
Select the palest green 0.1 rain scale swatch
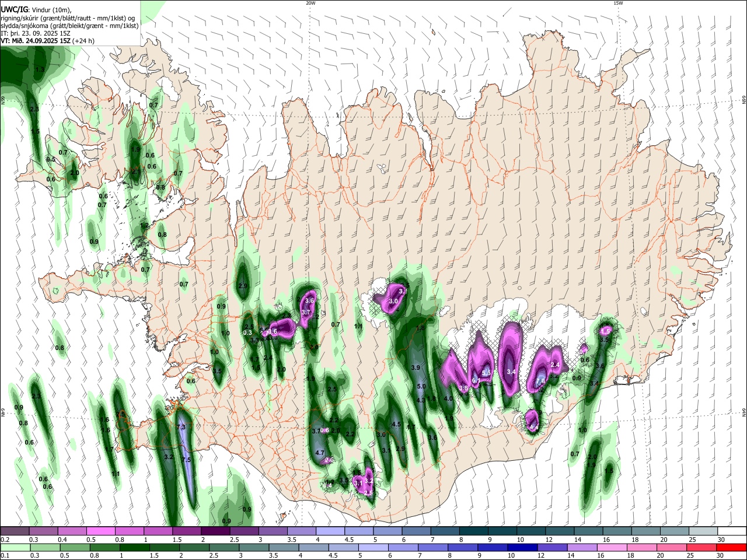pos(15,548)
